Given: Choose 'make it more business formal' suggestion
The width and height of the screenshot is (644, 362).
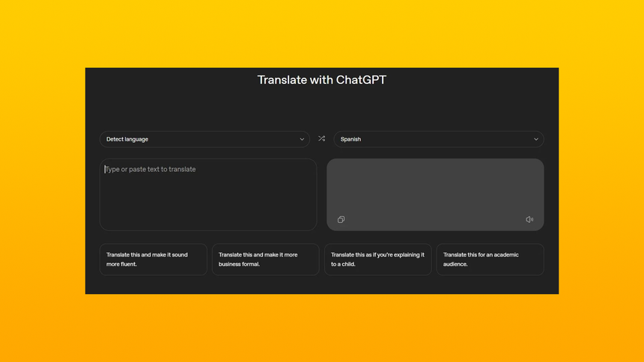Looking at the screenshot, I should 265,260.
